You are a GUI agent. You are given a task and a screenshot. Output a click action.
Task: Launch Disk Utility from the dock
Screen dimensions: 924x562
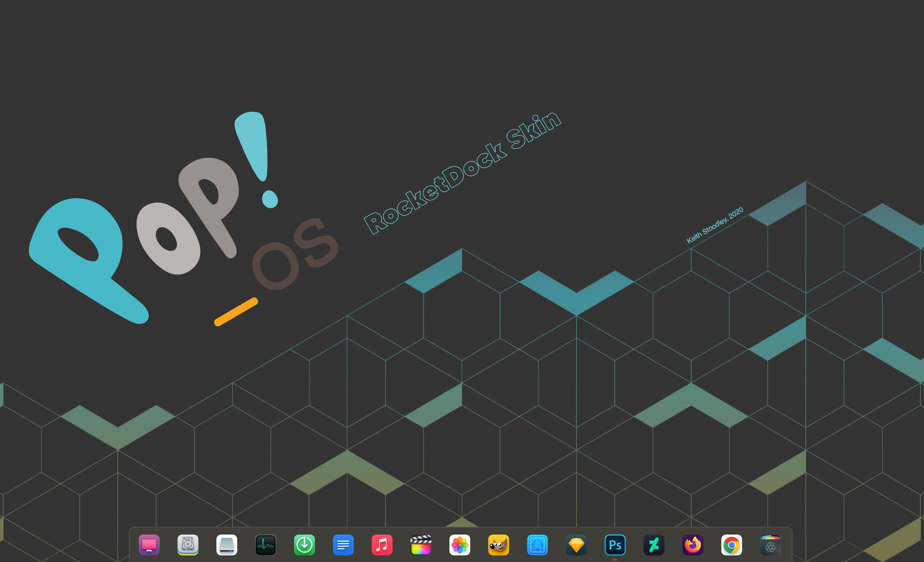pyautogui.click(x=188, y=545)
